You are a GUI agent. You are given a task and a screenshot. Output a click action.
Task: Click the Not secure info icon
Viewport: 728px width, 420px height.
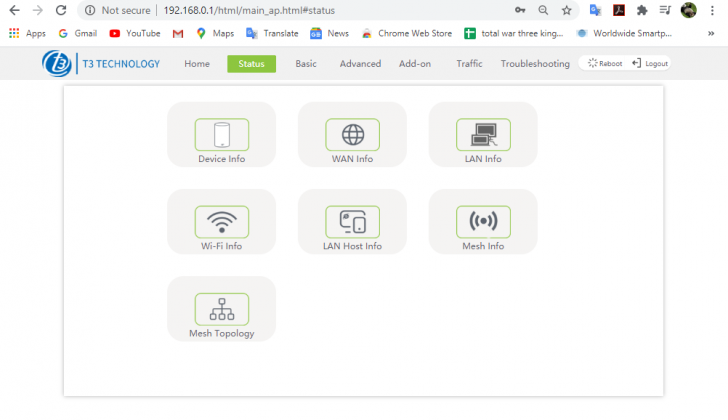(90, 10)
